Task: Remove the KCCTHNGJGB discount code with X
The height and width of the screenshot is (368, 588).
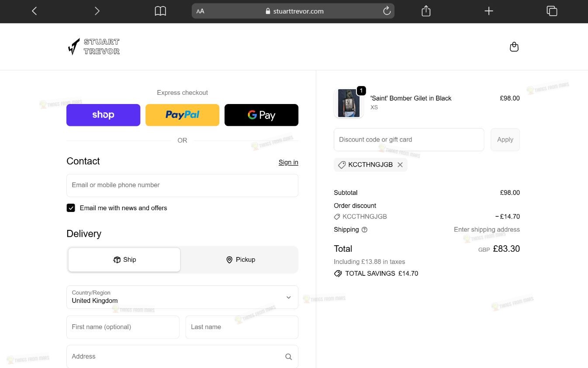Action: point(400,165)
